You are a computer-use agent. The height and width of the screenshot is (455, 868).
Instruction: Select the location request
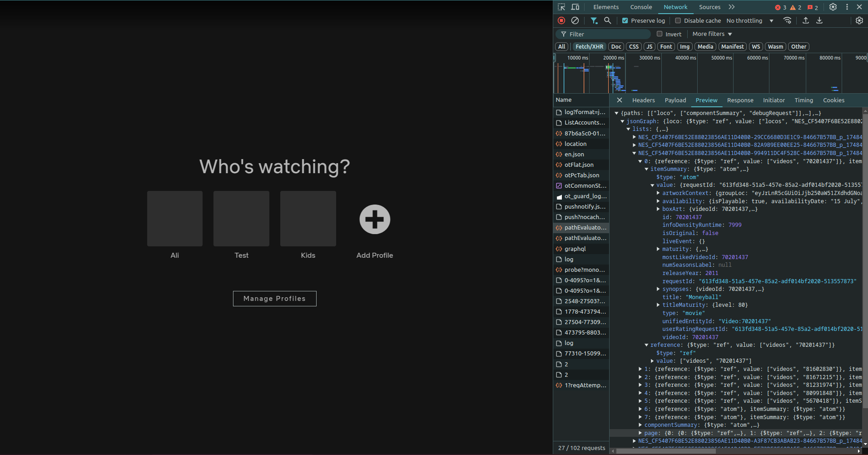(x=581, y=144)
